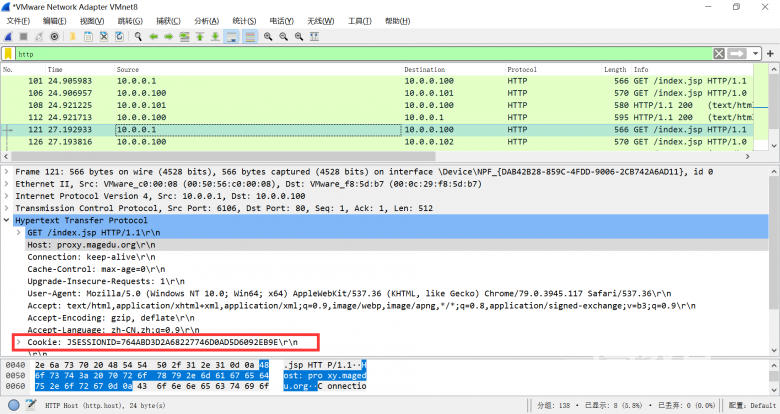Save the capture file
This screenshot has height=414, width=780.
[88, 36]
